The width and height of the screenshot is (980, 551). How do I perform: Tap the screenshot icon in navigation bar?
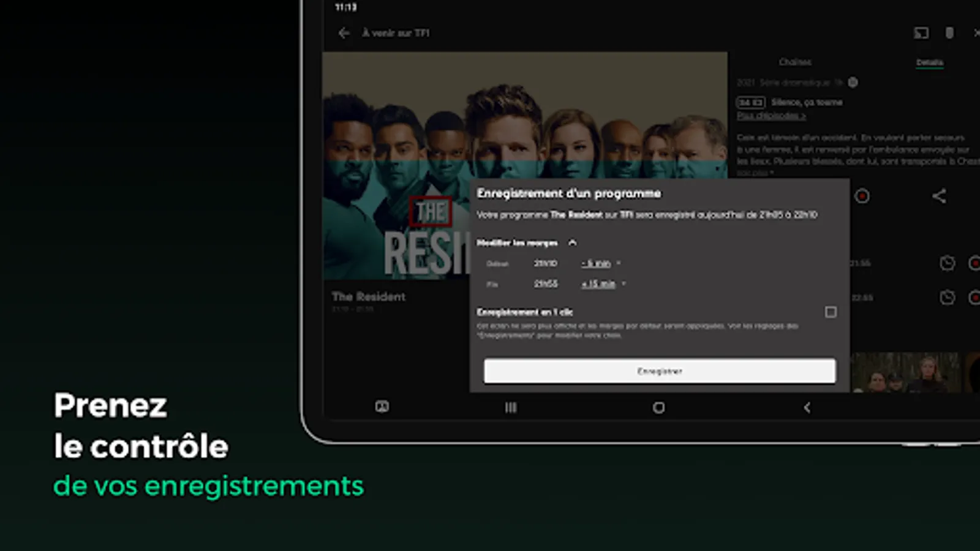click(382, 407)
